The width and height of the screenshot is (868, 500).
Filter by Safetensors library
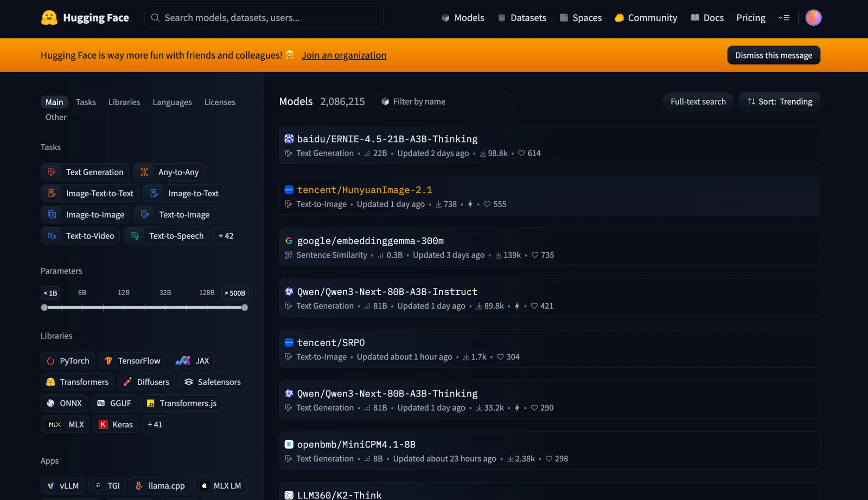[212, 382]
